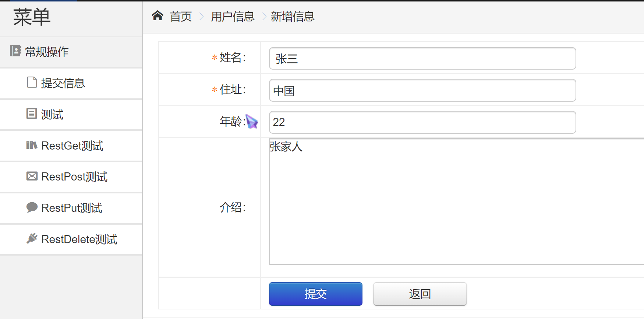Click the 住址 field label
Image resolution: width=644 pixels, height=319 pixels.
[233, 90]
